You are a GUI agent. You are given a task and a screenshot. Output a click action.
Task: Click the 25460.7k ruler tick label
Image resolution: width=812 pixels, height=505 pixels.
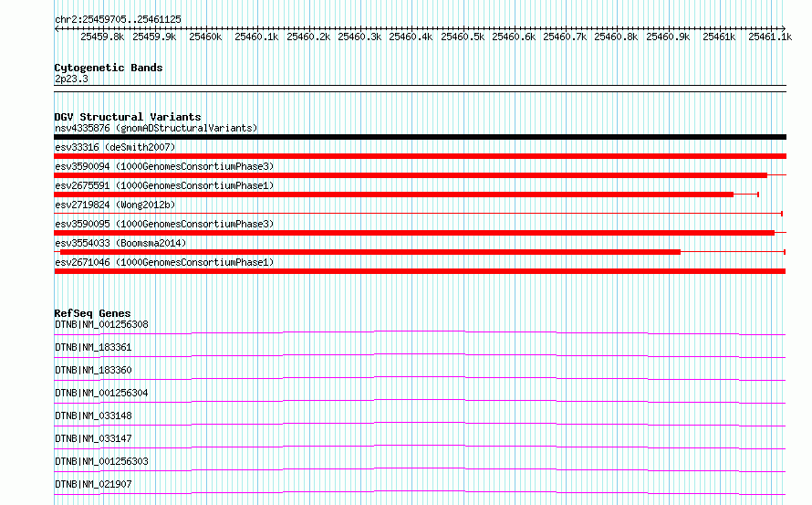pos(565,37)
